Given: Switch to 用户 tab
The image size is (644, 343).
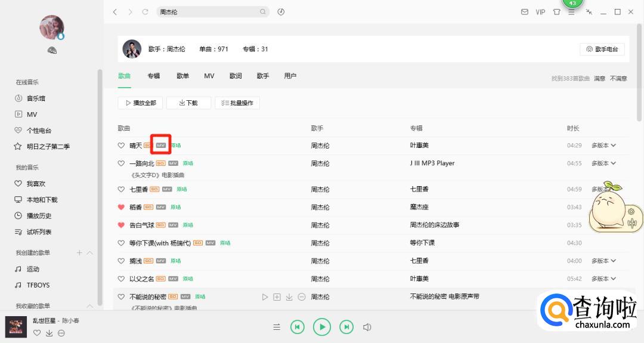Looking at the screenshot, I should tap(290, 76).
